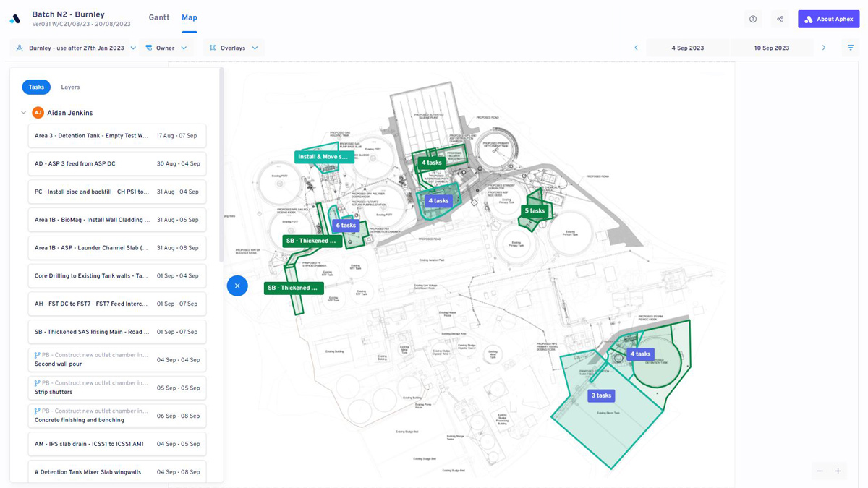Zoom in using the plus icon on the map
868x488 pixels.
point(838,471)
